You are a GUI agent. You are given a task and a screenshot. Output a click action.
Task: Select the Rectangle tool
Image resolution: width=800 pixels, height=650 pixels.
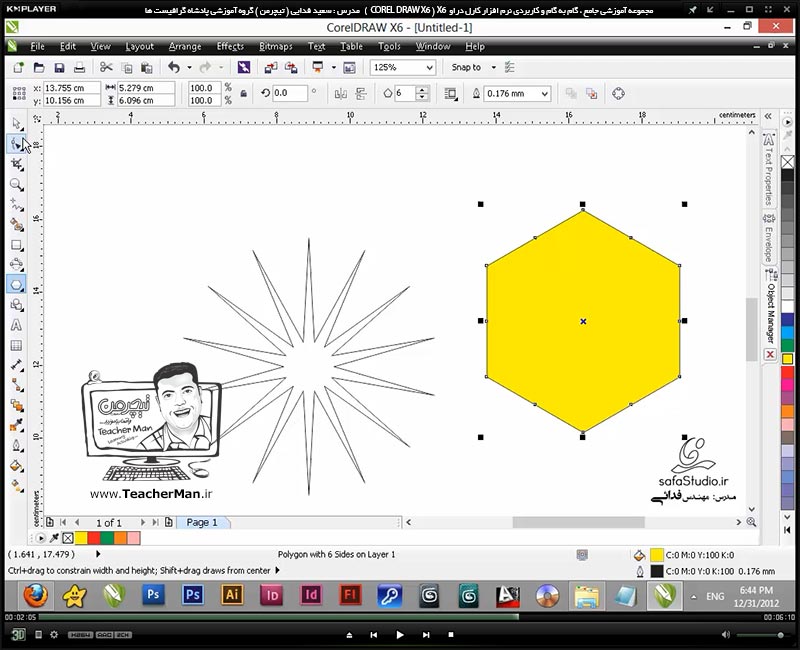pyautogui.click(x=16, y=245)
